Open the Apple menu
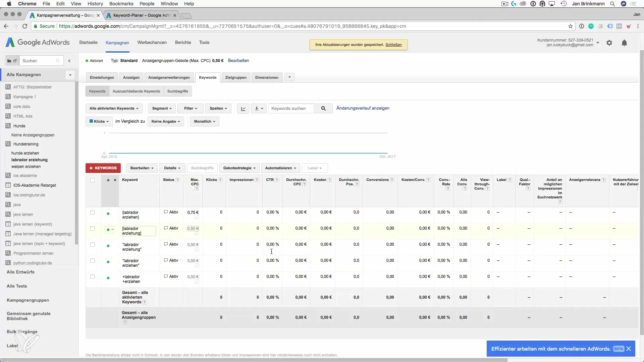Screen dimensions: 644x362 pos(9,4)
